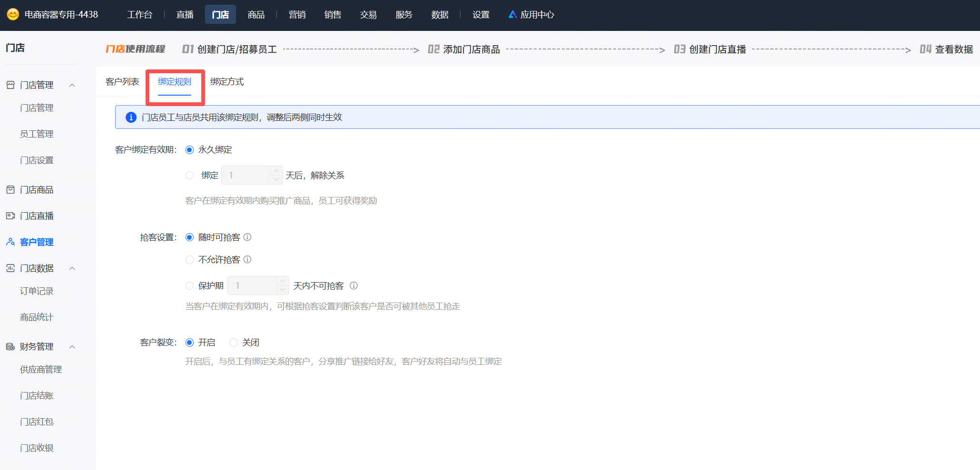The image size is (980, 470).
Task: Open 门店红包 in sidebar
Action: 37,422
